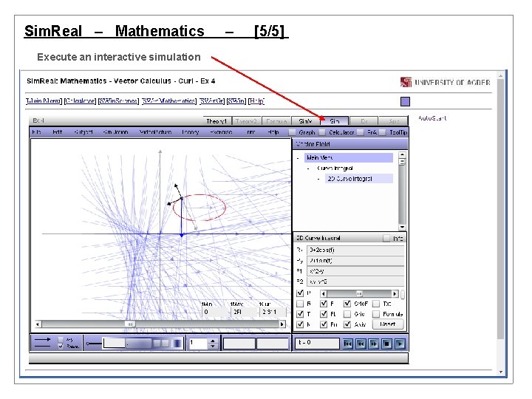Open the Calculator link

tap(80, 101)
